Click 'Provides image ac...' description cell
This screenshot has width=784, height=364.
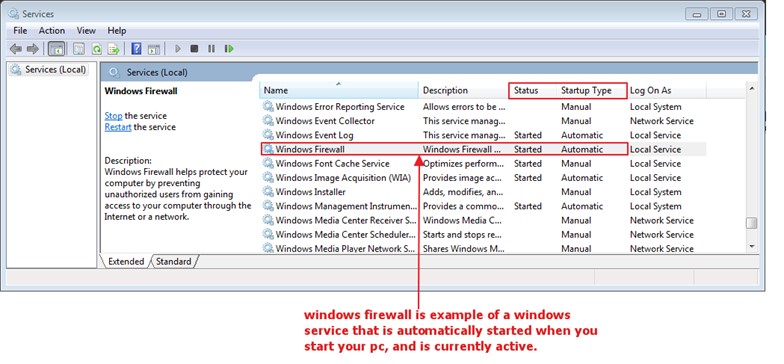coord(462,178)
